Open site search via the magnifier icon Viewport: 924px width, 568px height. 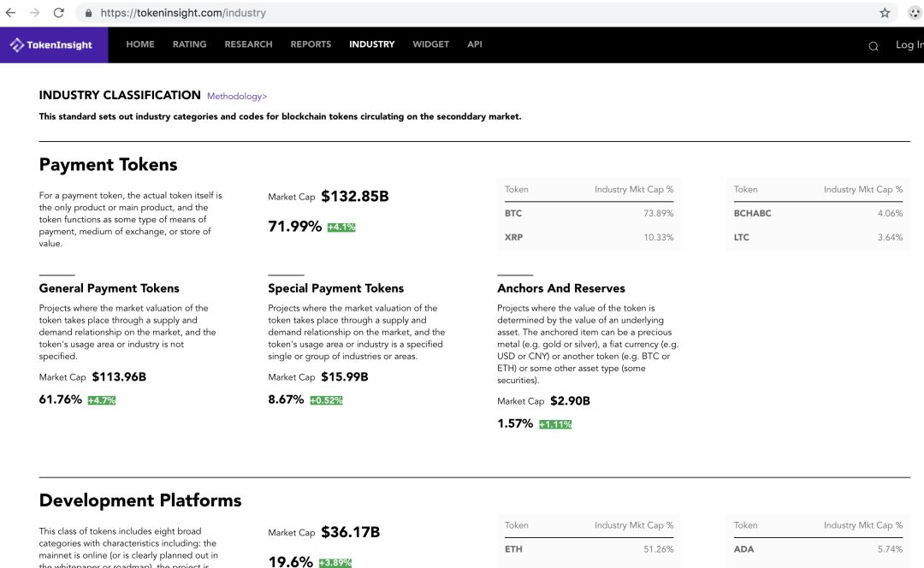[x=874, y=46]
